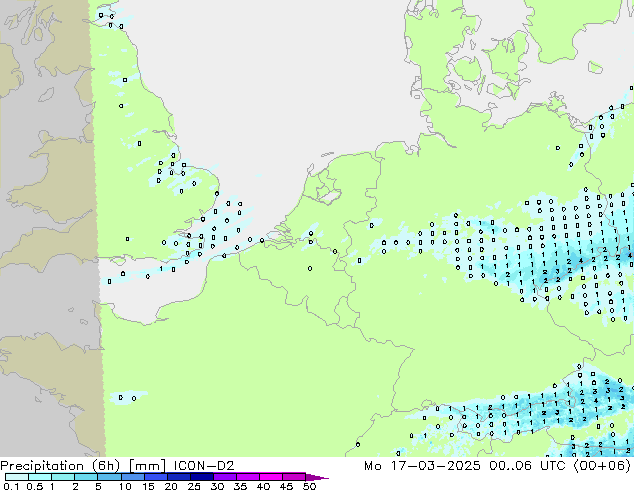
Task: Pick the 1–2 mm legend color segment
Action: point(63,477)
